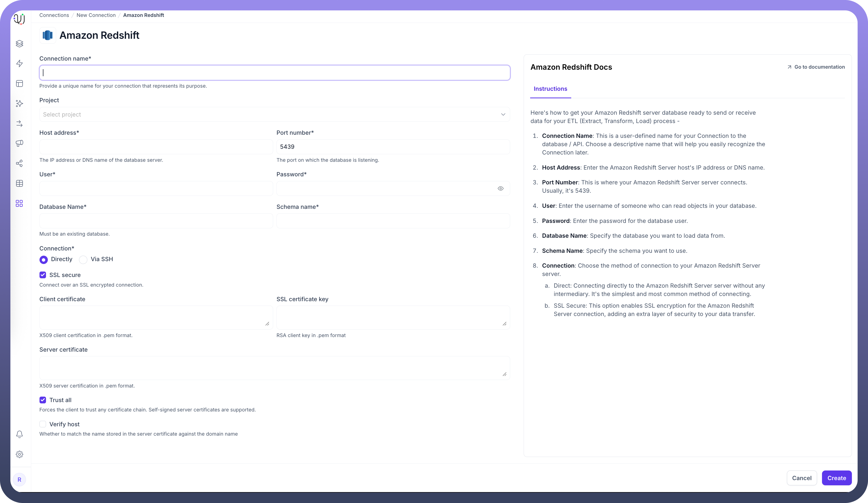Enable the Verify host checkbox

[x=43, y=424]
